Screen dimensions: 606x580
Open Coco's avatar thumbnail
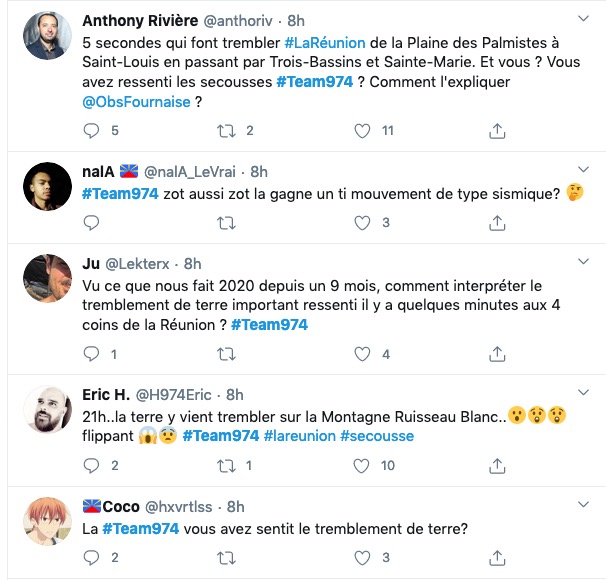47,522
